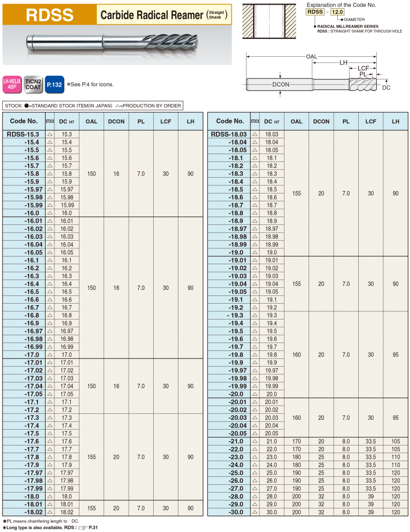
Task: Click the stock triangle in the -18.5 row
Action: point(255,189)
